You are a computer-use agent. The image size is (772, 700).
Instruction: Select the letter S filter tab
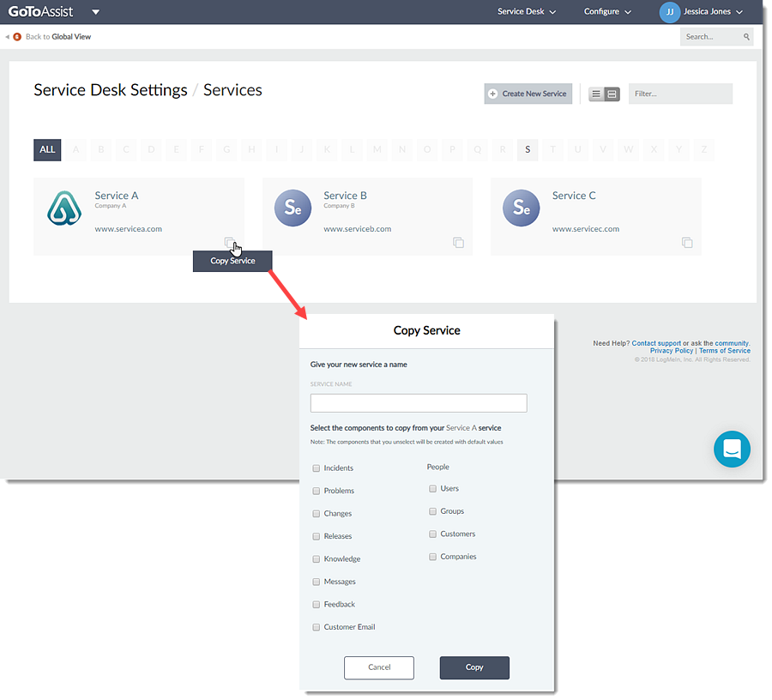528,149
